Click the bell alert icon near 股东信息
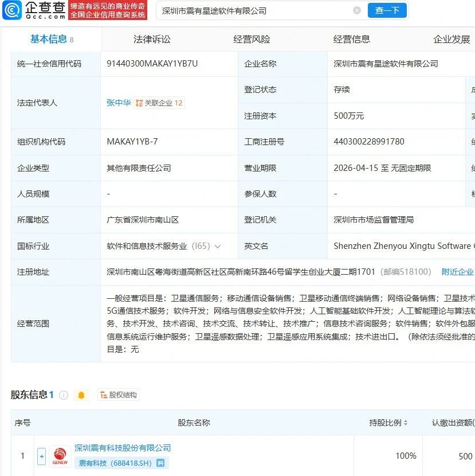 pos(81,395)
